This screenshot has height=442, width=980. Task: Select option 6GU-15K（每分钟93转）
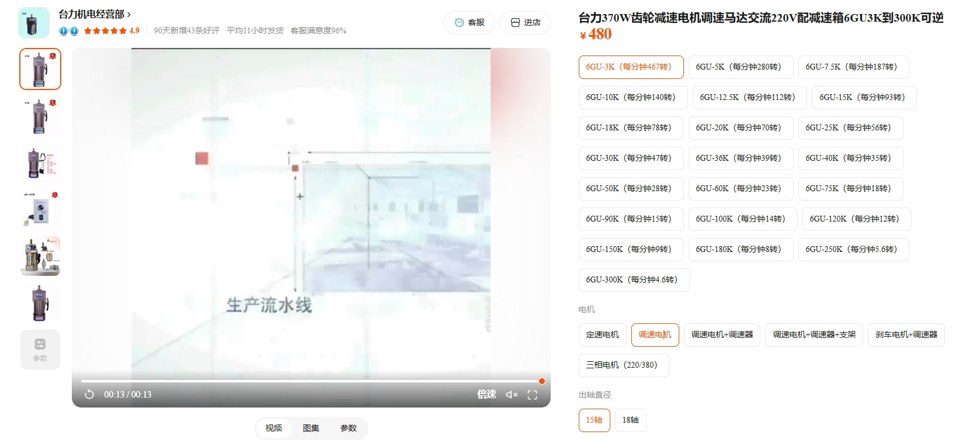pyautogui.click(x=864, y=98)
